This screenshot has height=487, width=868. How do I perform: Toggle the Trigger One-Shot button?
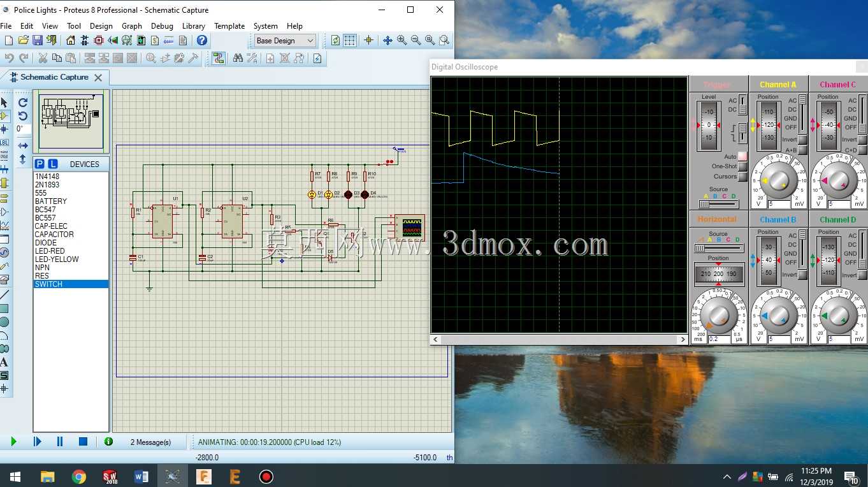742,166
